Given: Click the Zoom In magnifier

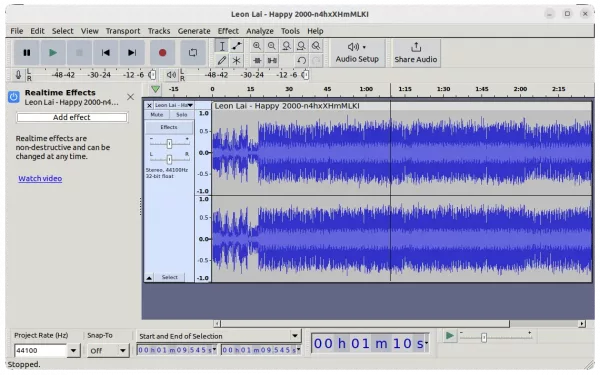Looking at the screenshot, I should pos(257,46).
